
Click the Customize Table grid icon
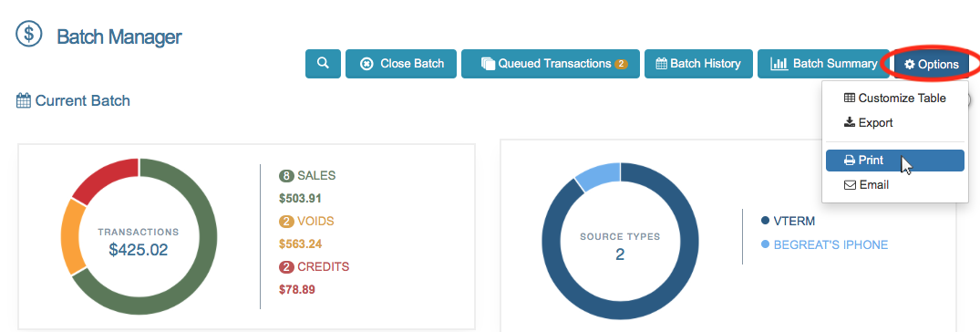[x=850, y=99]
